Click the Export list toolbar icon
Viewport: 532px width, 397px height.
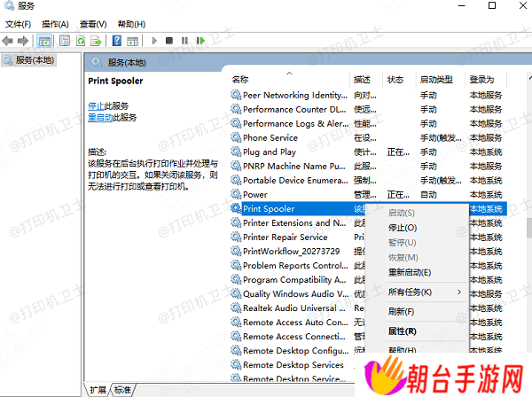[x=96, y=41]
